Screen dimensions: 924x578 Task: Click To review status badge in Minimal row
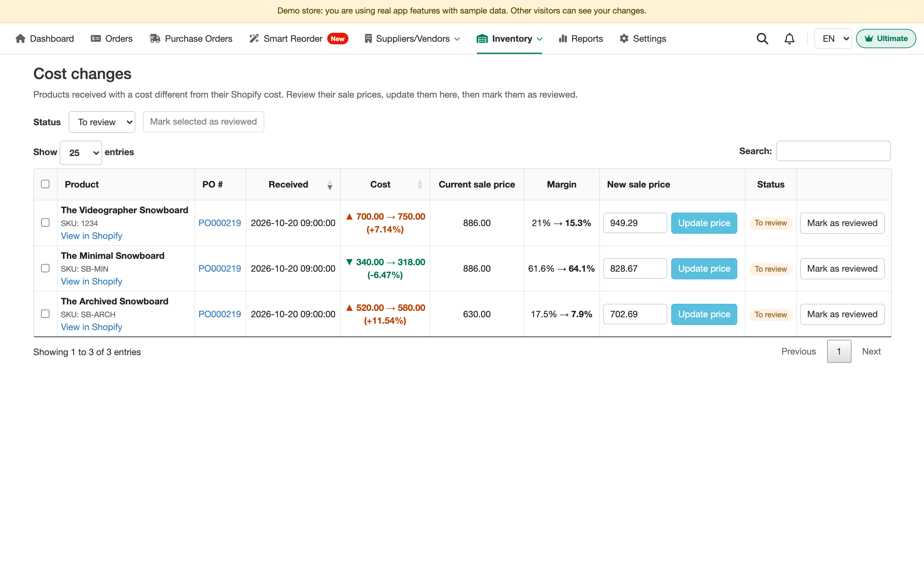(x=771, y=269)
